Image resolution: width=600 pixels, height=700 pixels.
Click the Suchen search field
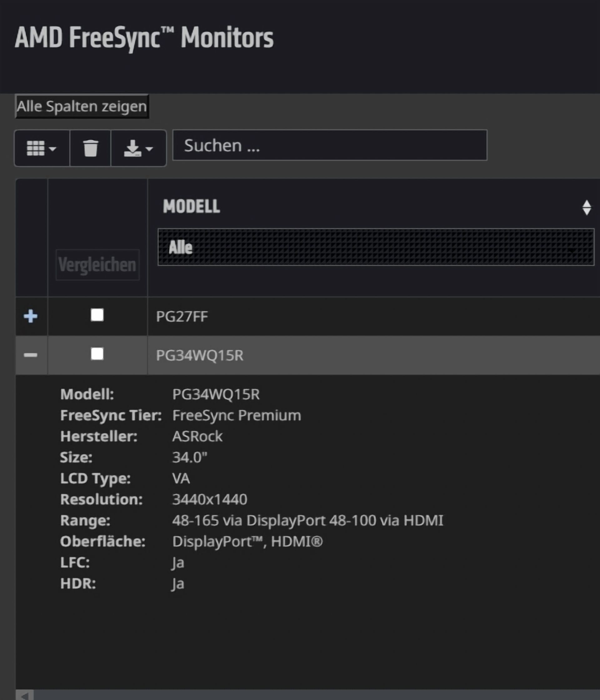(x=330, y=145)
